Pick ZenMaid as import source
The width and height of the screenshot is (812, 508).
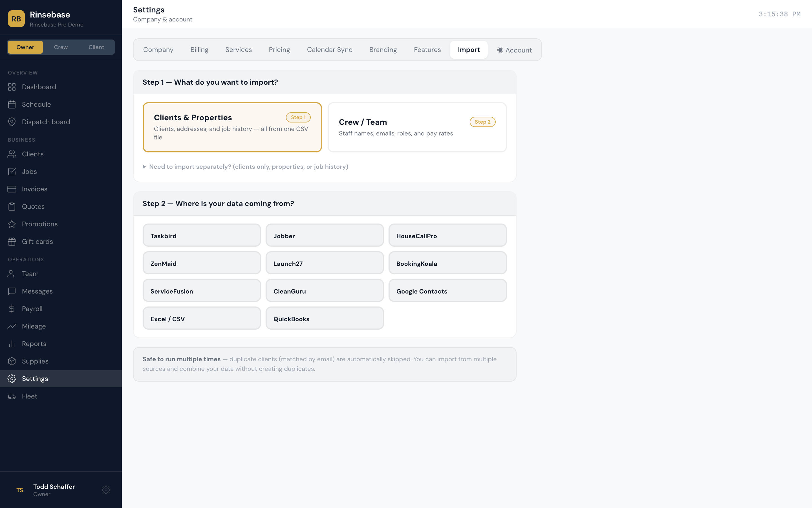202,263
